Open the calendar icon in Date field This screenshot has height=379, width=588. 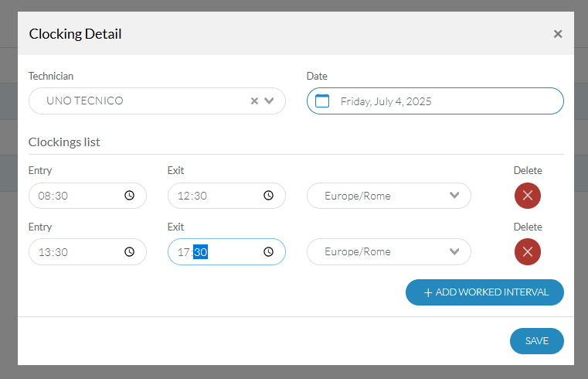(x=322, y=101)
